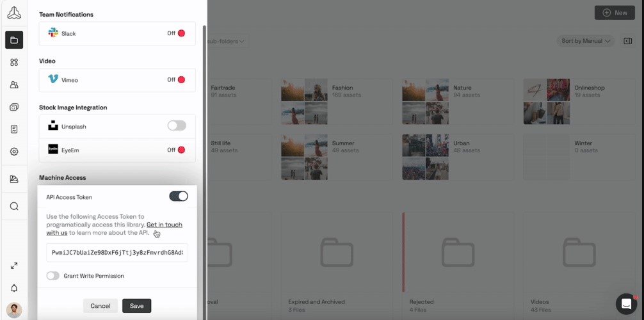Open the Winter empty folder thumbnail
Viewport: 644px width, 320px height.
(547, 157)
